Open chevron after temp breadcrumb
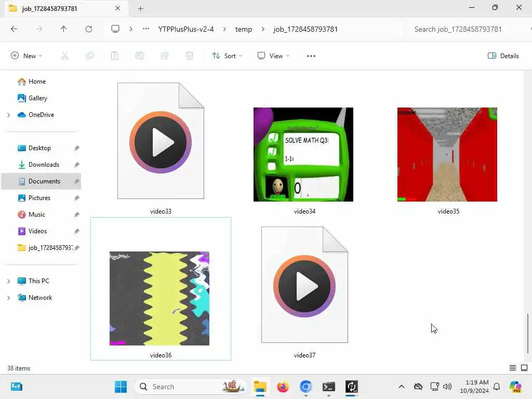The width and height of the screenshot is (532, 399). 263,29
